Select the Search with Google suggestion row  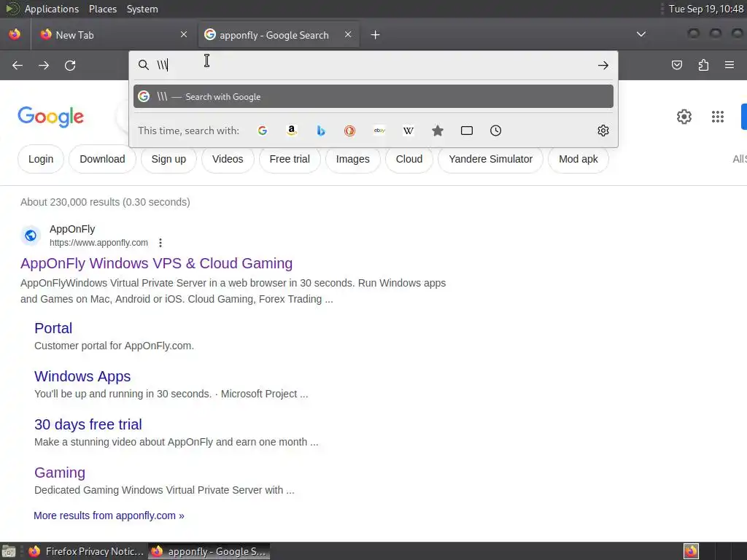[x=373, y=97]
